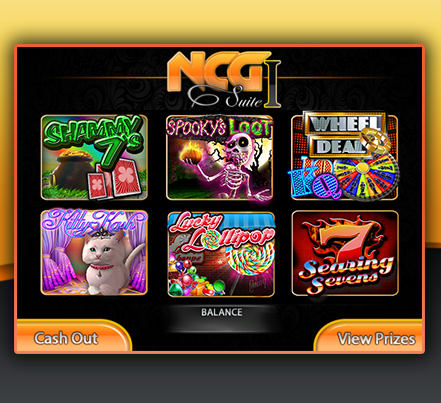Click the colorful prize wheel in Wheel Deal
Viewport: 441px width, 403px height.
tap(366, 175)
